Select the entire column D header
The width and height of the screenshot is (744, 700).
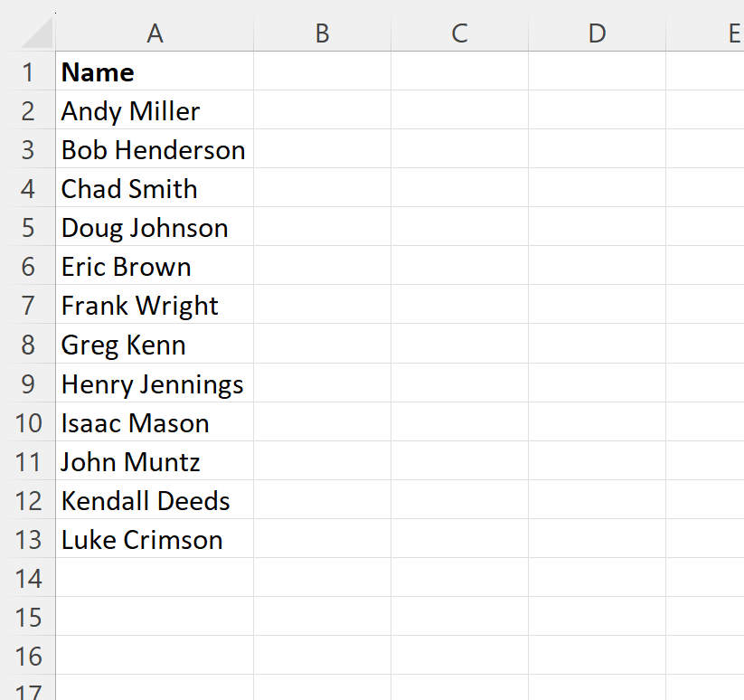597,33
